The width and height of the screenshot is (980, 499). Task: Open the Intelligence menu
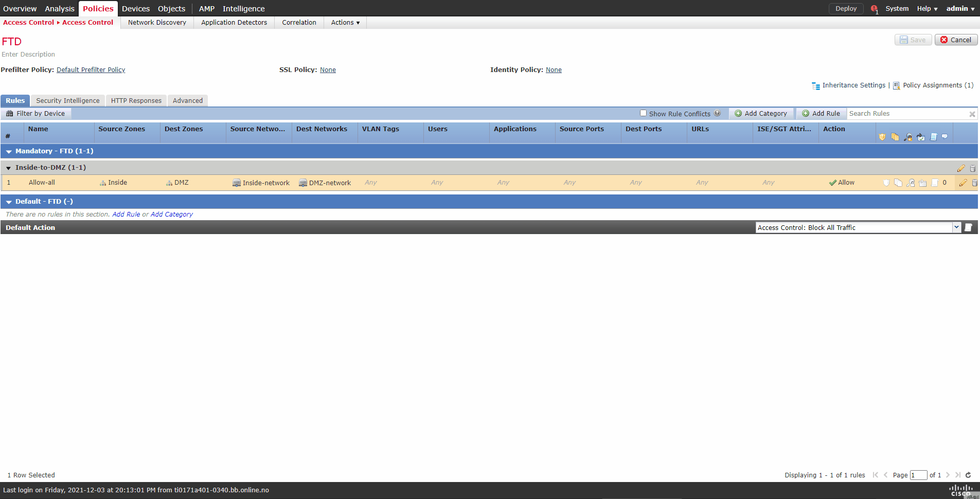click(x=244, y=9)
